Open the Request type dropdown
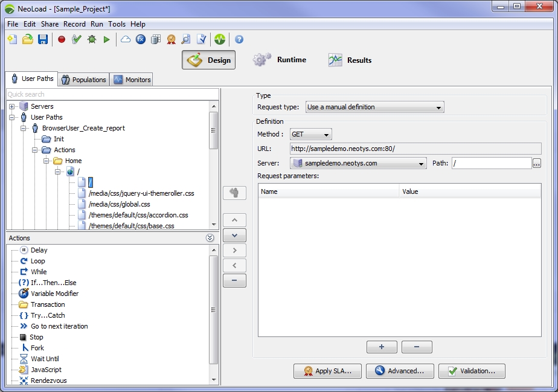Image resolution: width=558 pixels, height=392 pixels. tap(374, 107)
